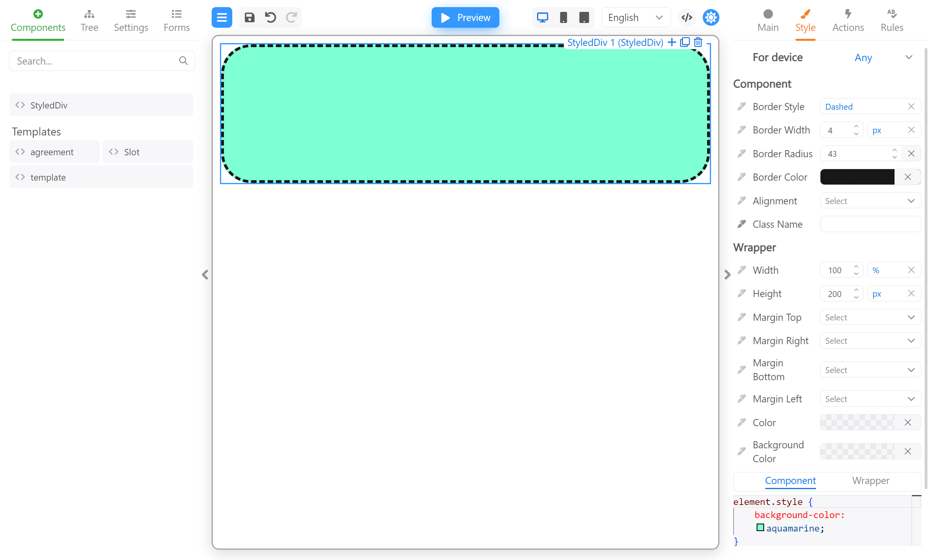The height and width of the screenshot is (560, 931).
Task: Select the Slot template
Action: point(148,152)
